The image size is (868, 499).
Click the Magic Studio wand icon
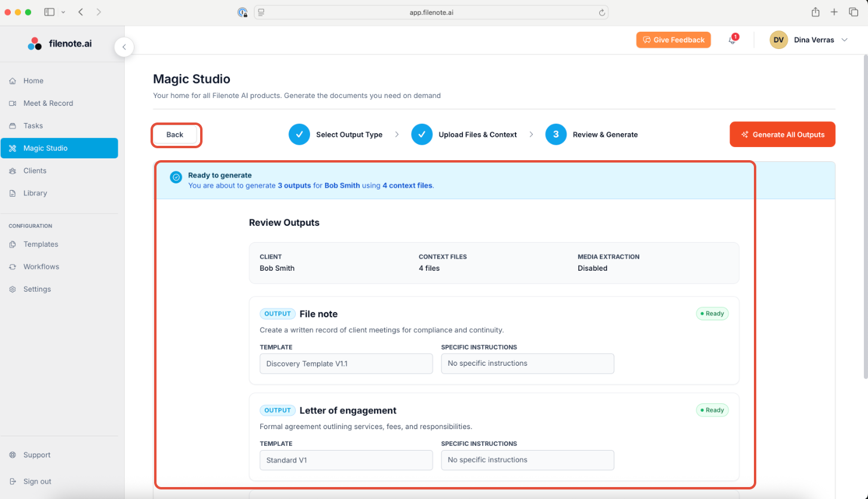13,148
